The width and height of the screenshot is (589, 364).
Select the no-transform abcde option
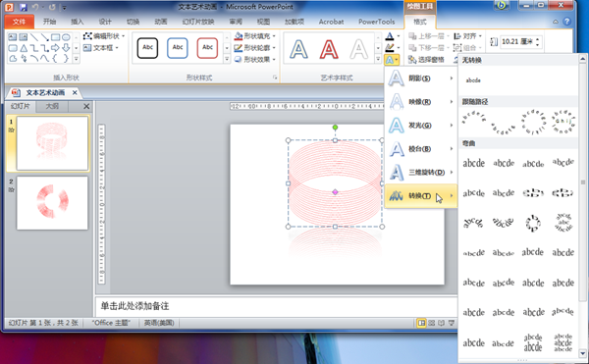pyautogui.click(x=473, y=79)
